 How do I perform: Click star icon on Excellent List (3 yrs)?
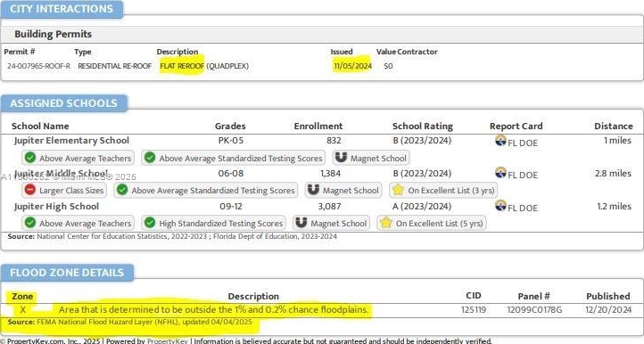(x=398, y=190)
